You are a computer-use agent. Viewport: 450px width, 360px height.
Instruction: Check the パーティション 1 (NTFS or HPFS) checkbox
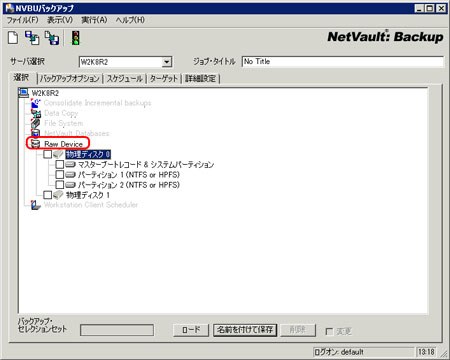pos(60,174)
